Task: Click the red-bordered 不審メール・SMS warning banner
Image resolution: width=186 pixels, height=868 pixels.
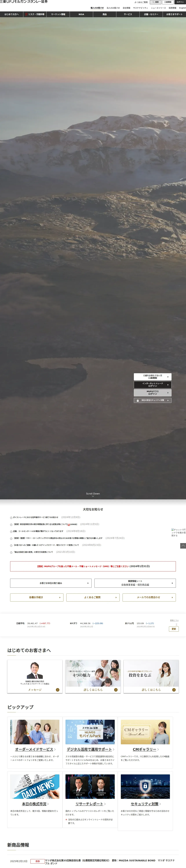Action: [x=93, y=566]
